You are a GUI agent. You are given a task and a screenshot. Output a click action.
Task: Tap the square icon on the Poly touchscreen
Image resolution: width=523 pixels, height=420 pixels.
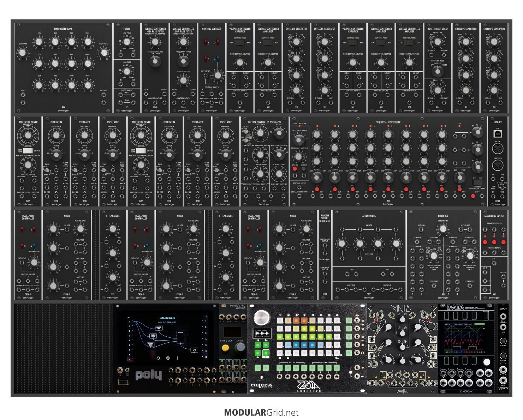point(158,358)
